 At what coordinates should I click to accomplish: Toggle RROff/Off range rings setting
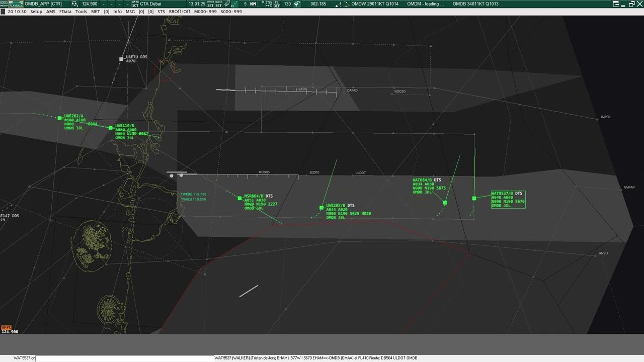click(180, 11)
